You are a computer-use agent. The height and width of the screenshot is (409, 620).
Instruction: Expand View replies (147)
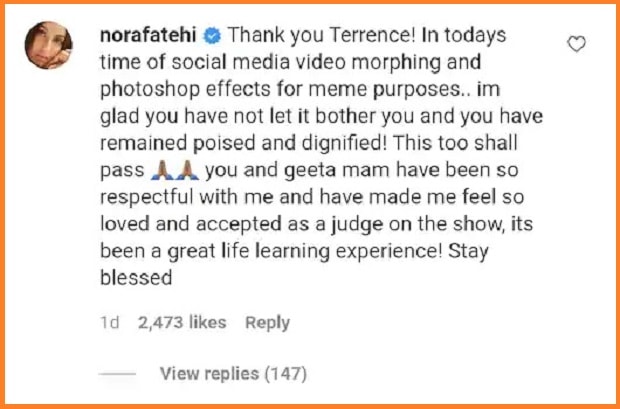(x=233, y=374)
